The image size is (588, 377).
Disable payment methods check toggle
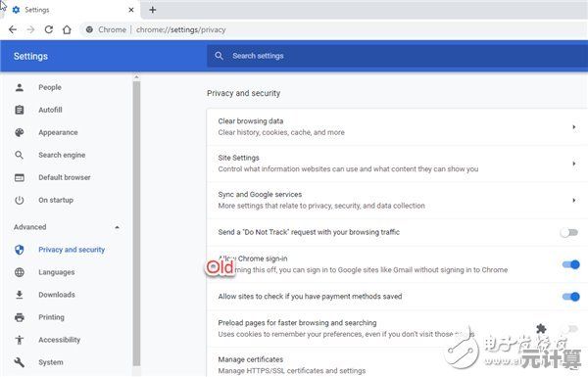(571, 297)
